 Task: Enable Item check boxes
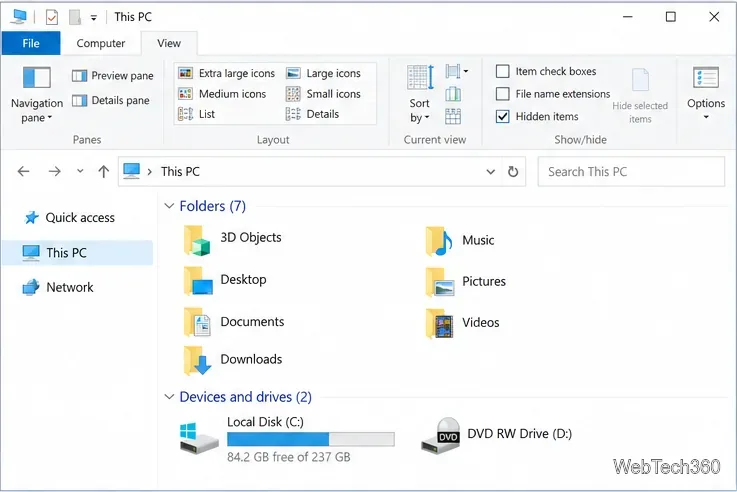coord(502,71)
